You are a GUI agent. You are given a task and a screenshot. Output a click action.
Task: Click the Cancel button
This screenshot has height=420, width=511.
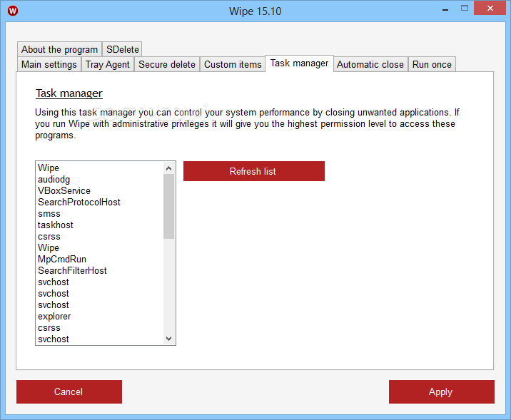coord(69,391)
